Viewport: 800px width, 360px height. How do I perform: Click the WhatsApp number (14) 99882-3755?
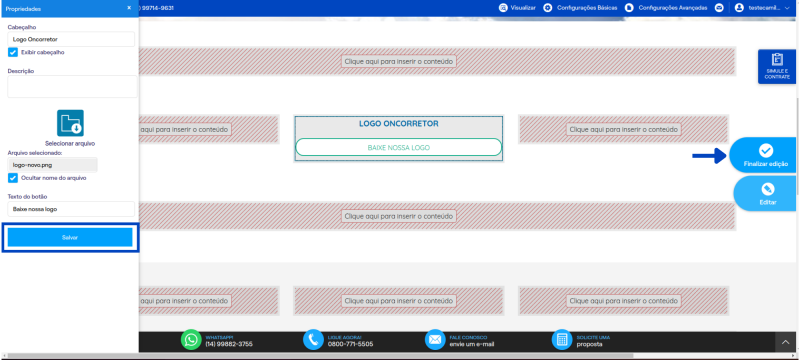coord(229,344)
